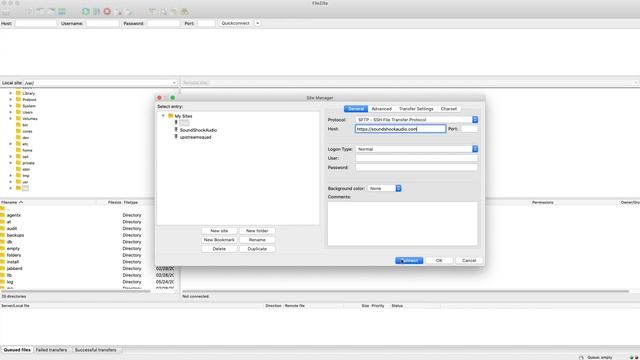The image size is (640, 360).
Task: Click the Duplicate button
Action: pyautogui.click(x=257, y=249)
